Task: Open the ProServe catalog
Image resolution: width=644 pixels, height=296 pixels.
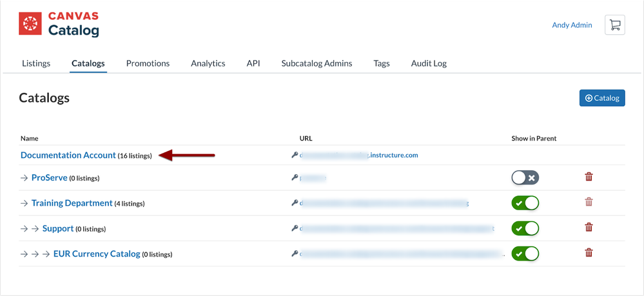Action: click(x=49, y=177)
